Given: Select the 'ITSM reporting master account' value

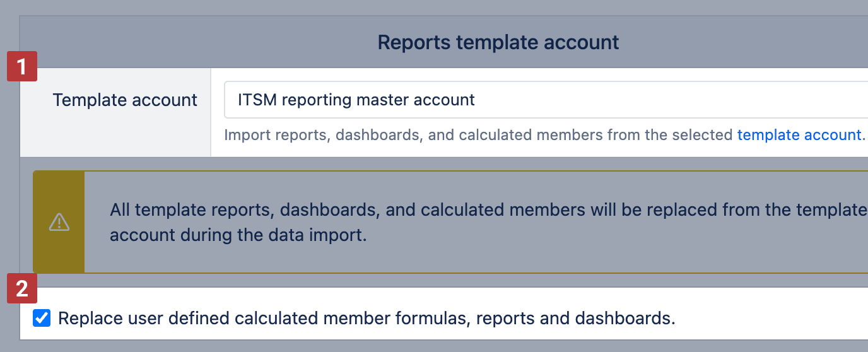Looking at the screenshot, I should 356,100.
